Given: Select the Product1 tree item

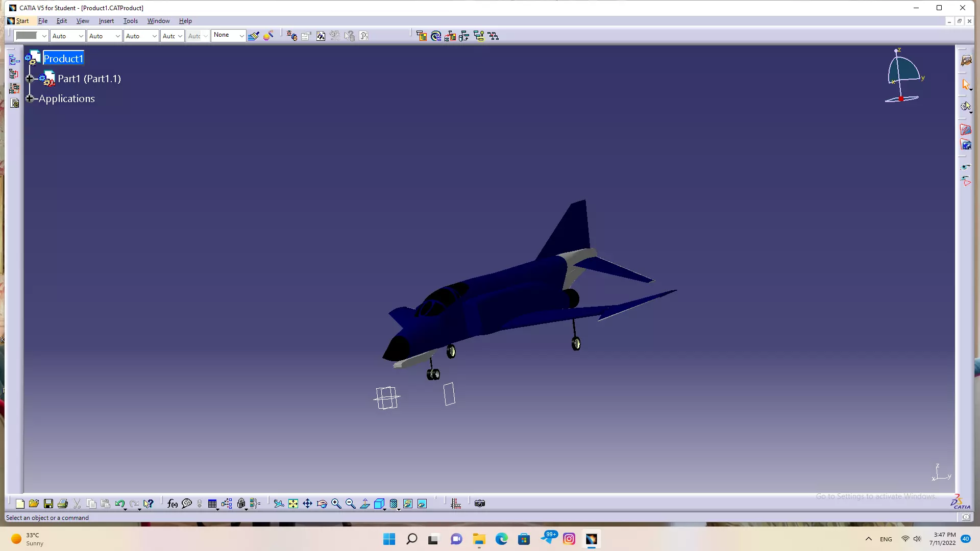Looking at the screenshot, I should tap(63, 59).
